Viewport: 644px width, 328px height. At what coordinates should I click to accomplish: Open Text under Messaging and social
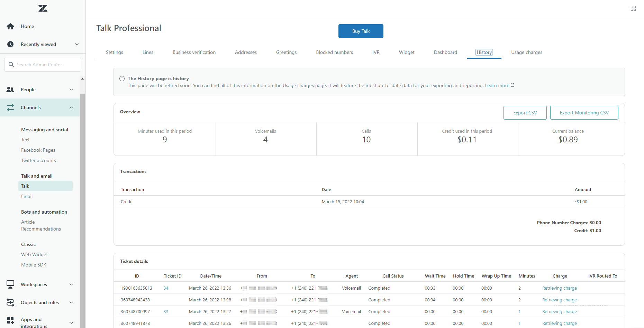(x=25, y=140)
